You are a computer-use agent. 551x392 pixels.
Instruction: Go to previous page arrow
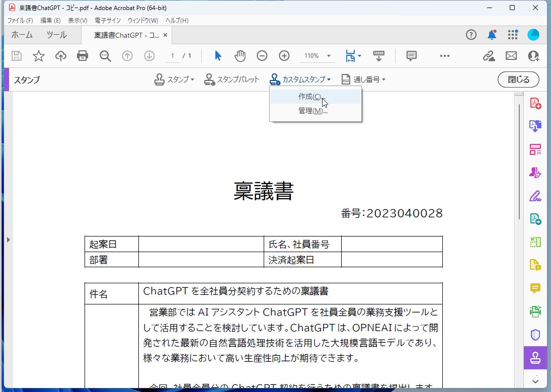127,56
